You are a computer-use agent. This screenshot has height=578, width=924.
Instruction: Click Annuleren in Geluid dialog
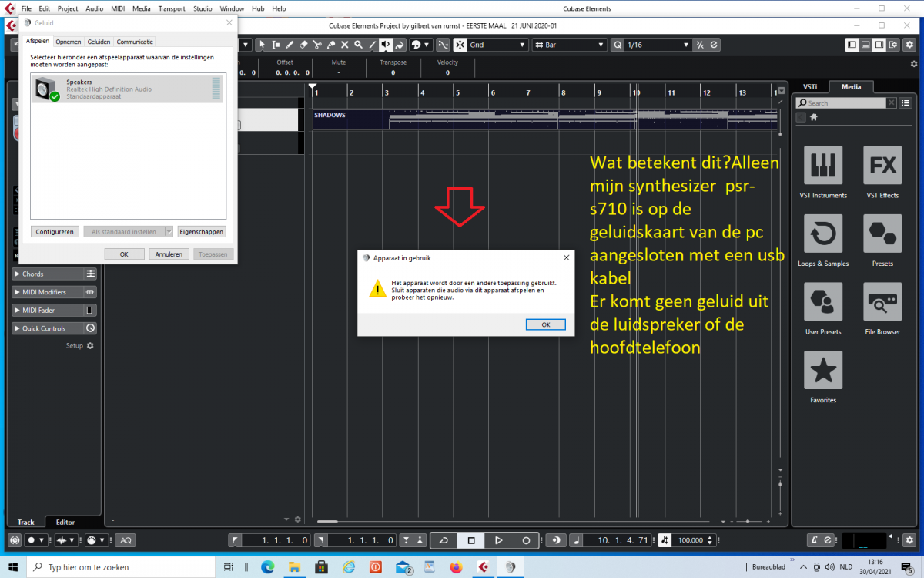169,254
